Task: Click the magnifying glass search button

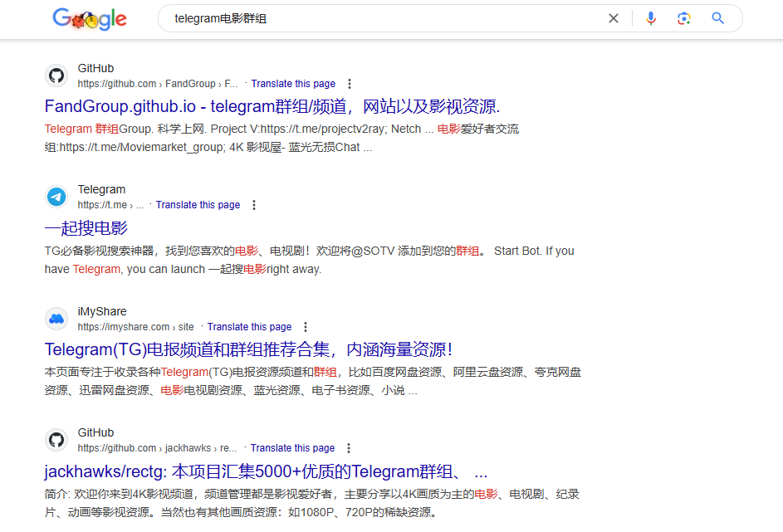Action: pos(717,18)
